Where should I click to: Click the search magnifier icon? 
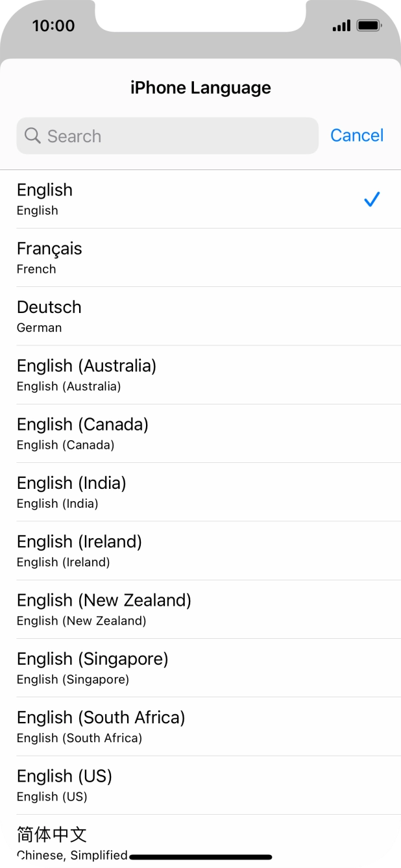coord(32,135)
